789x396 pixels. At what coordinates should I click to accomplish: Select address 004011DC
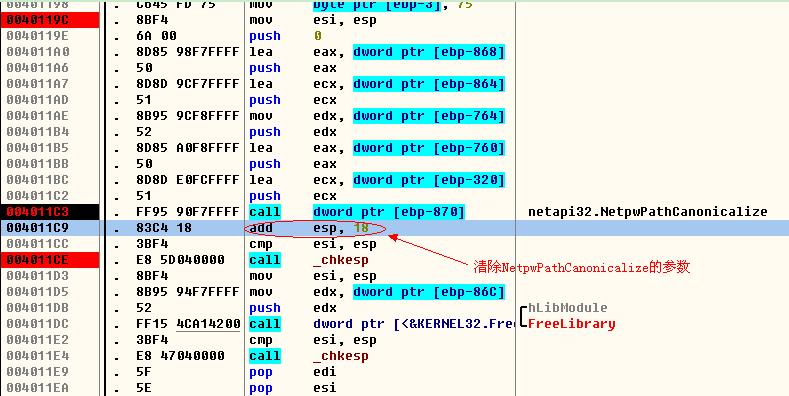[x=38, y=324]
